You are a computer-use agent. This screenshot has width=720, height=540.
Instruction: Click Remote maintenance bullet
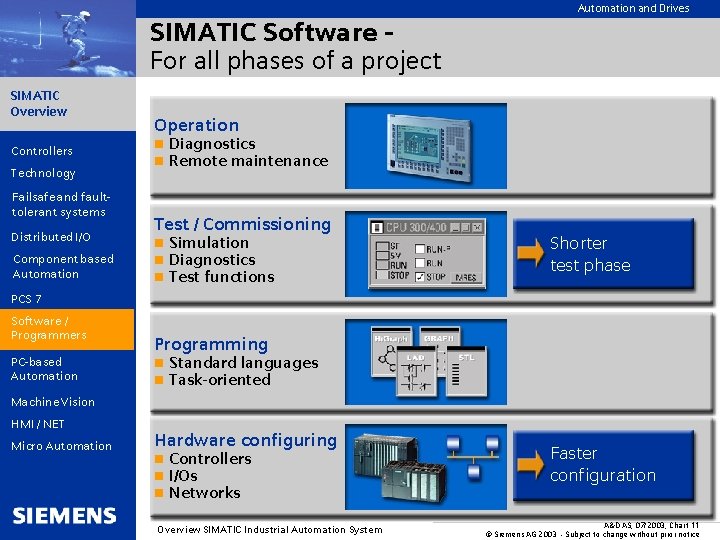(248, 161)
